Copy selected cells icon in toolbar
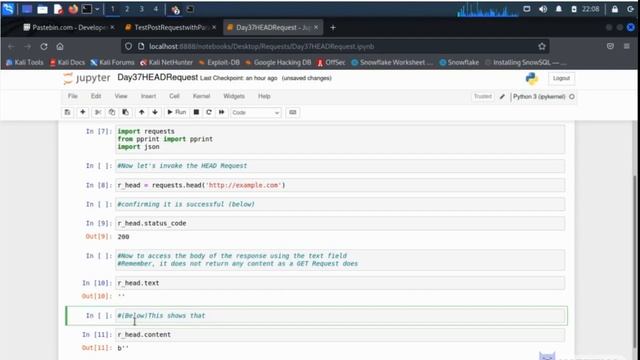The image size is (640, 360). coord(111,112)
